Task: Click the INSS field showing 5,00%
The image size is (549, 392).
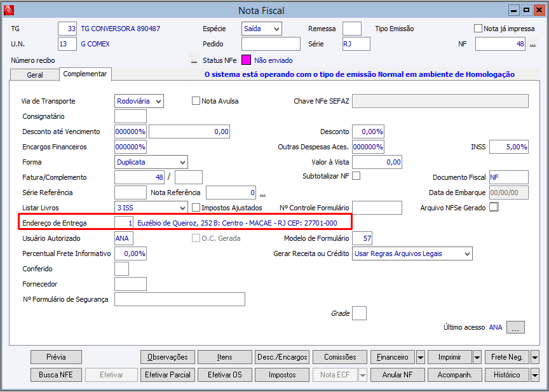Action: click(509, 147)
